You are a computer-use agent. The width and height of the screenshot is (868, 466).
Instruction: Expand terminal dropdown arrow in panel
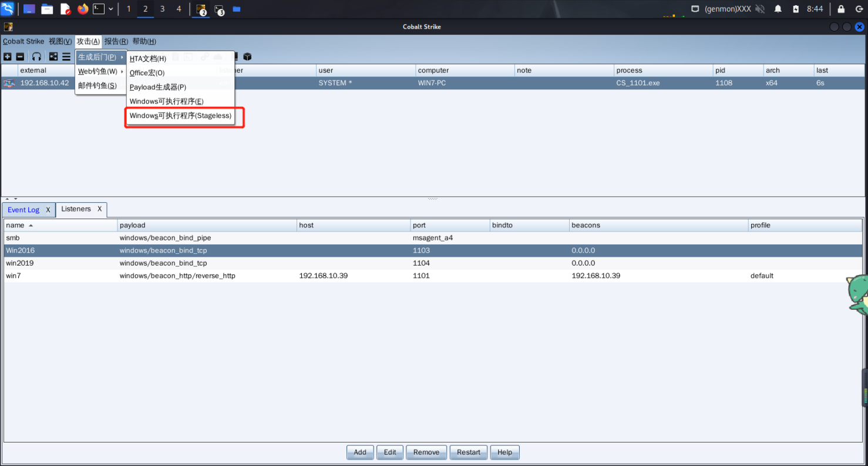[110, 9]
